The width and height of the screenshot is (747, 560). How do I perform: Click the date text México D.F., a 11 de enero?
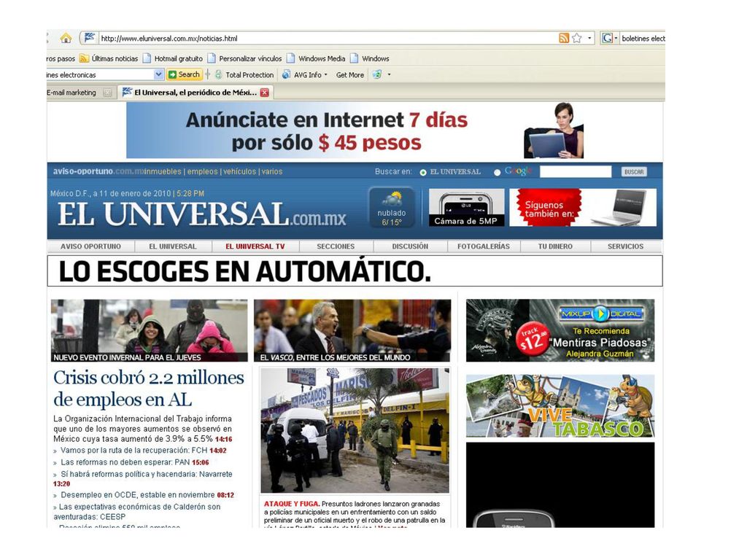pos(111,194)
